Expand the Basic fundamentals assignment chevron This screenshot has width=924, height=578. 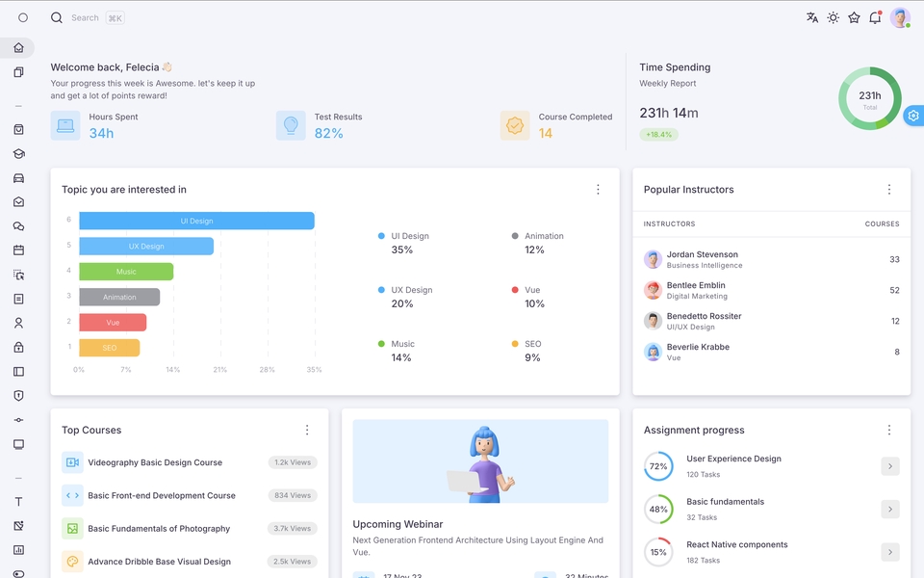[x=889, y=509]
